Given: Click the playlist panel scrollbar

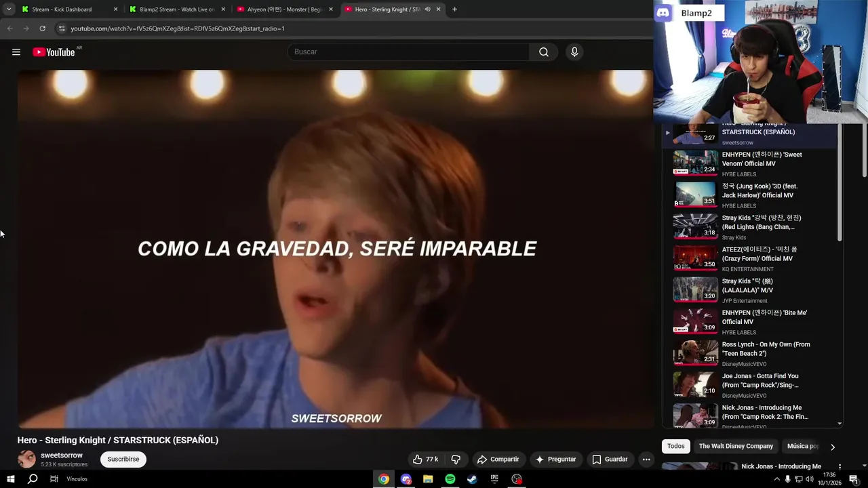Looking at the screenshot, I should [x=840, y=183].
